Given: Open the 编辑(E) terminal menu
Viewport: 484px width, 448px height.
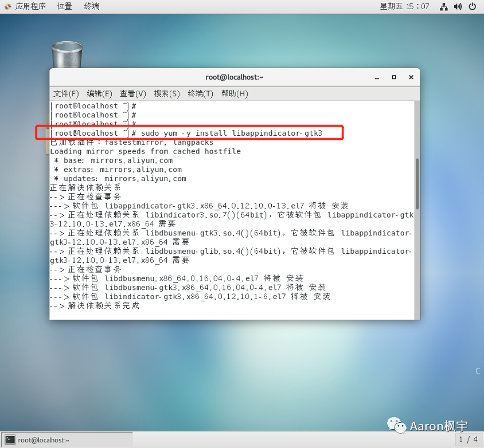Looking at the screenshot, I should point(99,93).
